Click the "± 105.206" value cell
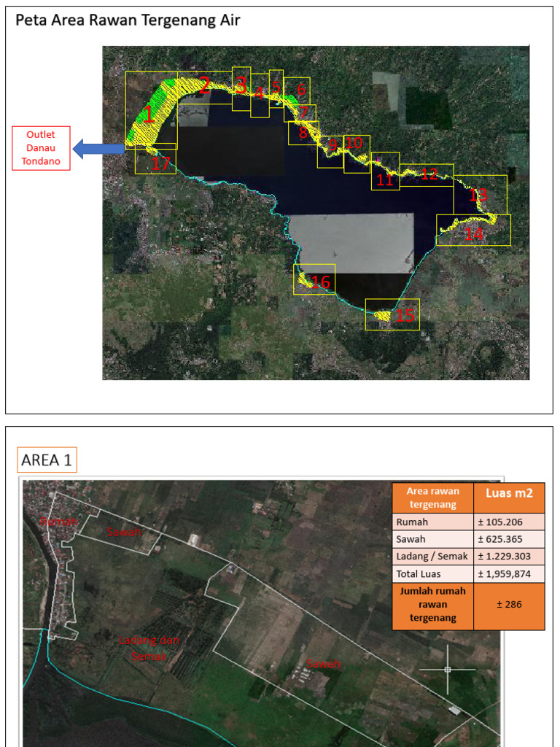Image resolution: width=560 pixels, height=747 pixels. click(509, 522)
